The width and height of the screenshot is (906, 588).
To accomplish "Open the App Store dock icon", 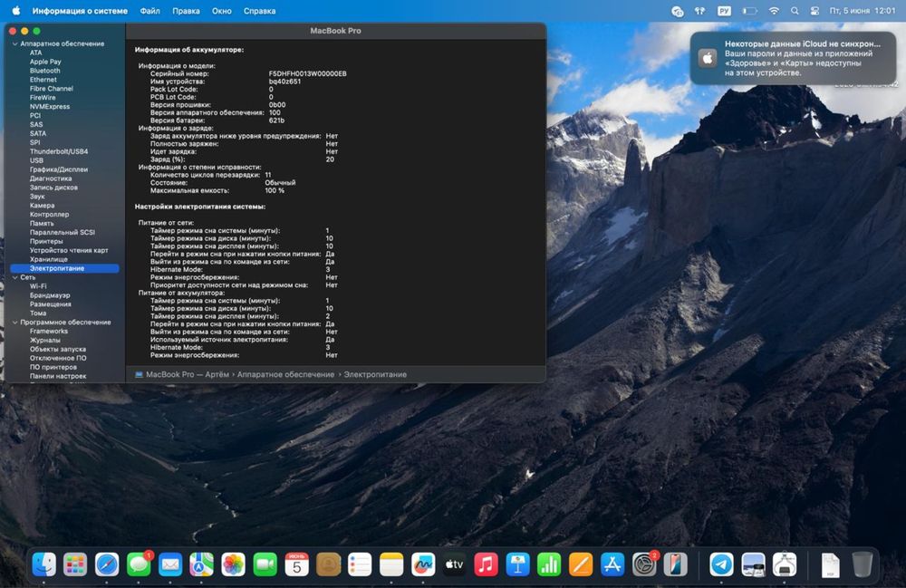I will point(612,564).
